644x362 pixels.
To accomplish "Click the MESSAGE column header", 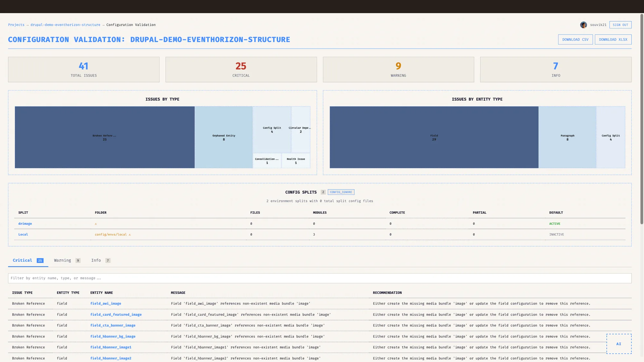I will [x=178, y=293].
